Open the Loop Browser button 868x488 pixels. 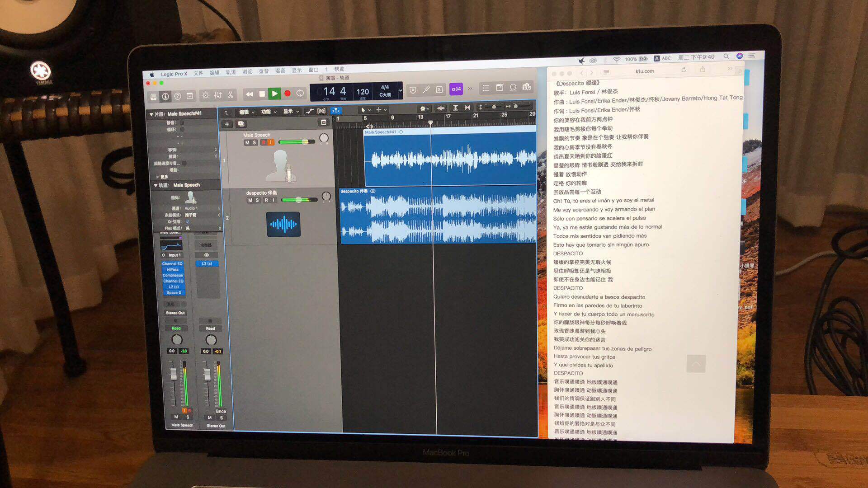pyautogui.click(x=513, y=87)
